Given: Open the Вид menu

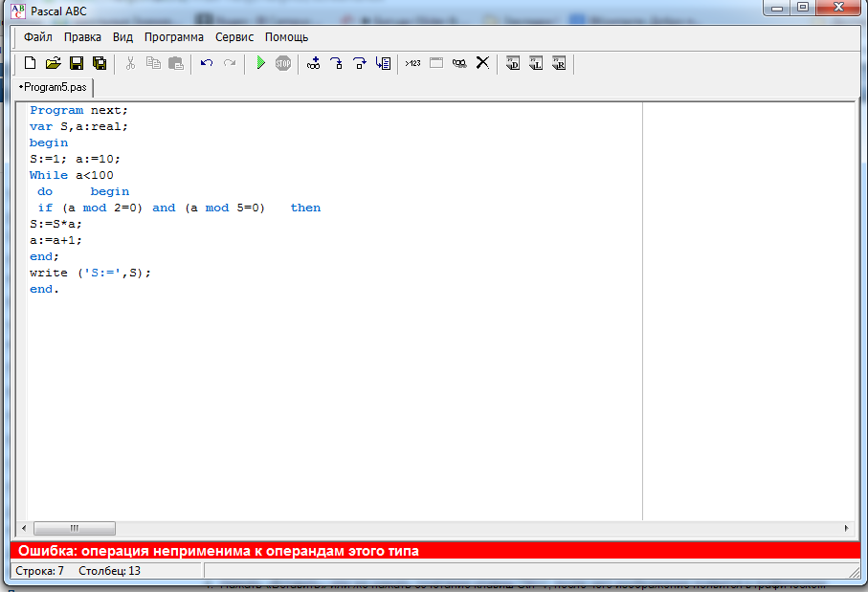Looking at the screenshot, I should point(122,37).
